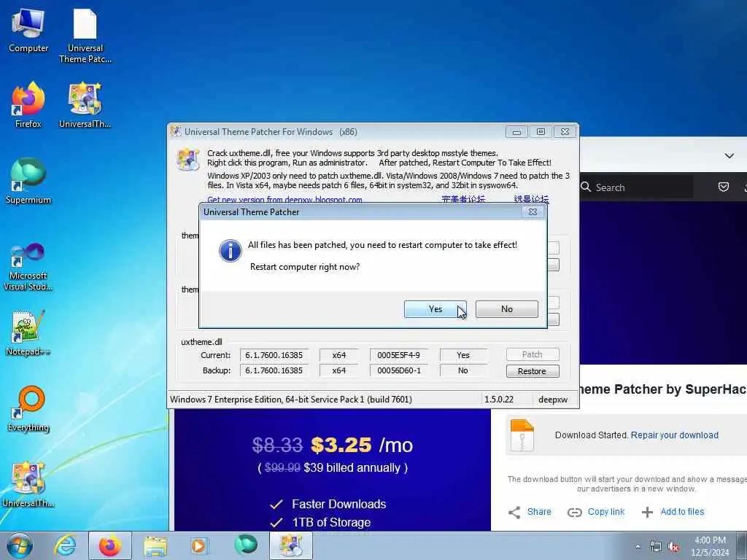Open UniversalTh... icon next to Firefox
Viewport: 747px width, 560px height.
(85, 105)
